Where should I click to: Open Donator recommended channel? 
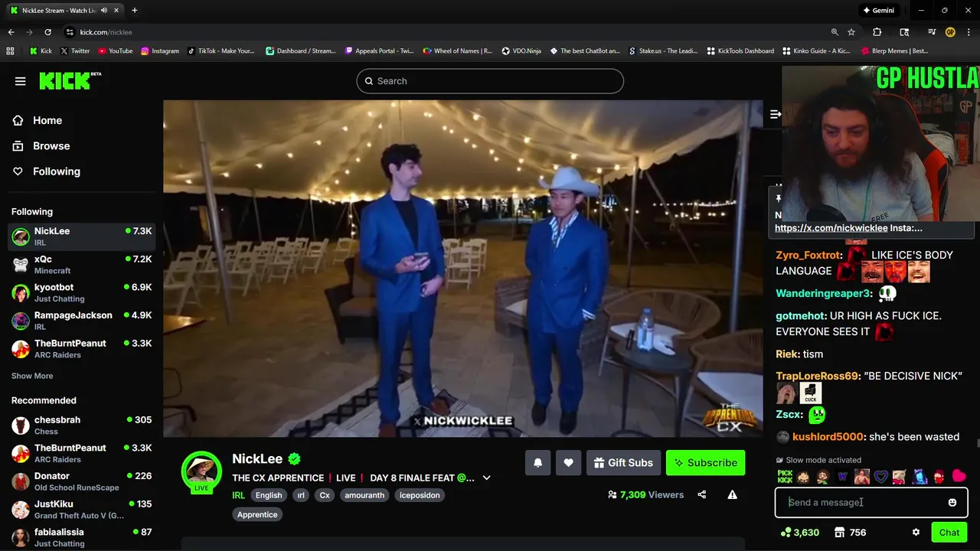pos(82,481)
